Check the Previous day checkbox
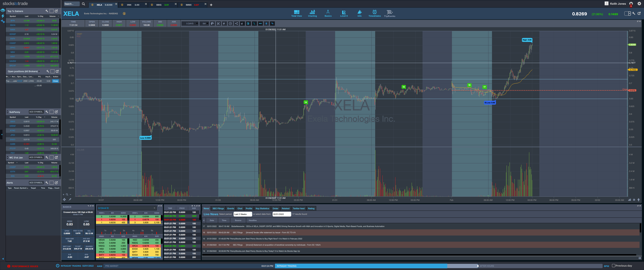The height and width of the screenshot is (270, 644). coord(613,265)
